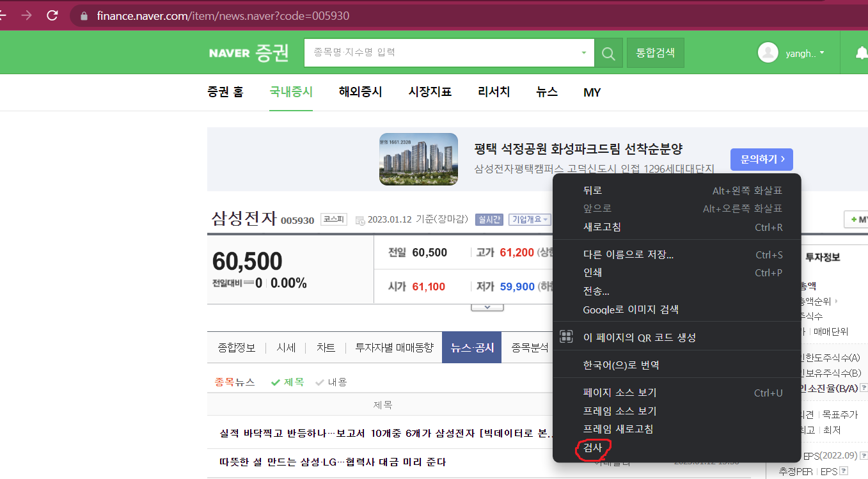Click the magnifier search icon button
This screenshot has width=868, height=479.
[x=608, y=53]
